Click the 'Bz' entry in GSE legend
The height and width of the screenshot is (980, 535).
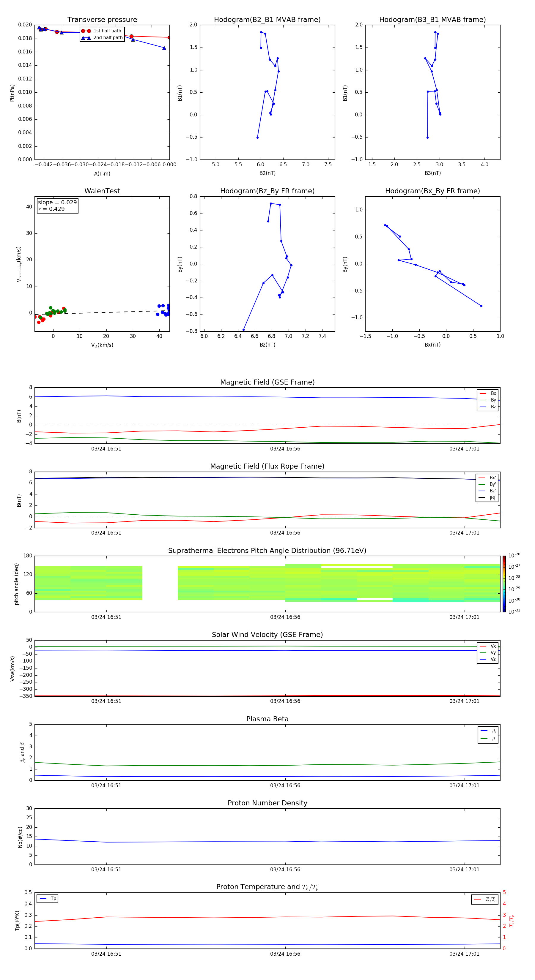(x=488, y=407)
